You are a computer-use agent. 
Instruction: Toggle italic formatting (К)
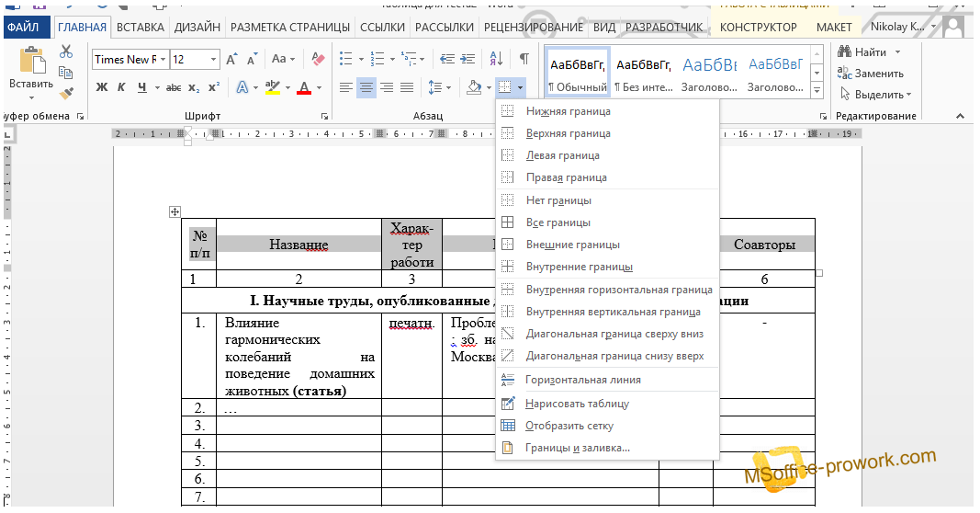point(122,88)
